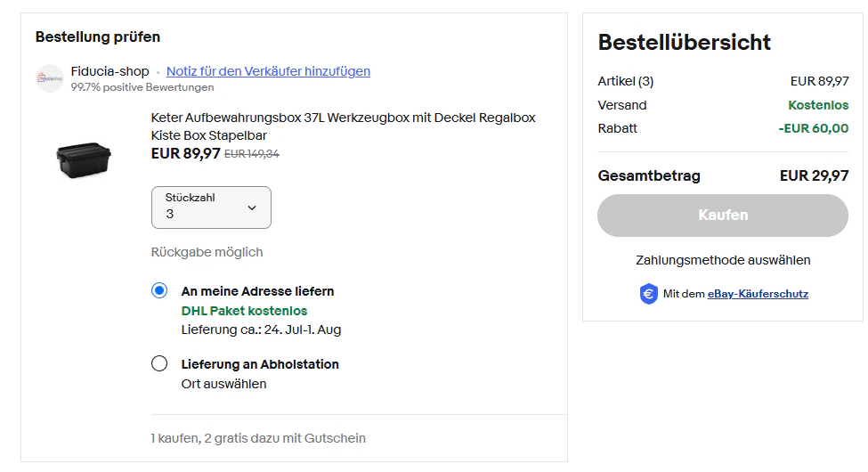
Task: Open the black storage box product thumbnail
Action: [84, 160]
